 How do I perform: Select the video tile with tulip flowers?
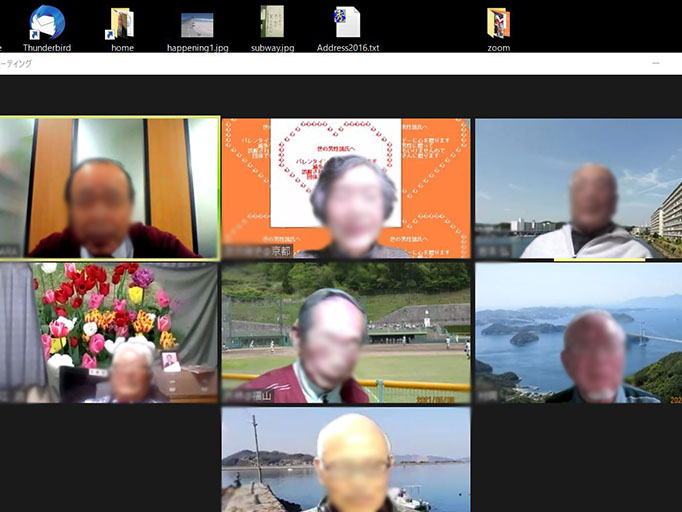[109, 332]
